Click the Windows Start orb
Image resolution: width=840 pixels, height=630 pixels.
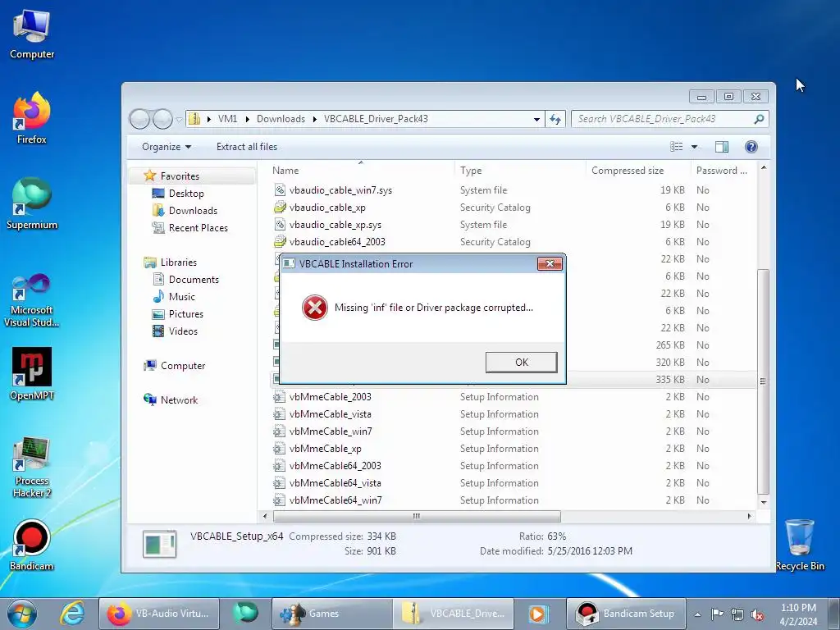22,614
